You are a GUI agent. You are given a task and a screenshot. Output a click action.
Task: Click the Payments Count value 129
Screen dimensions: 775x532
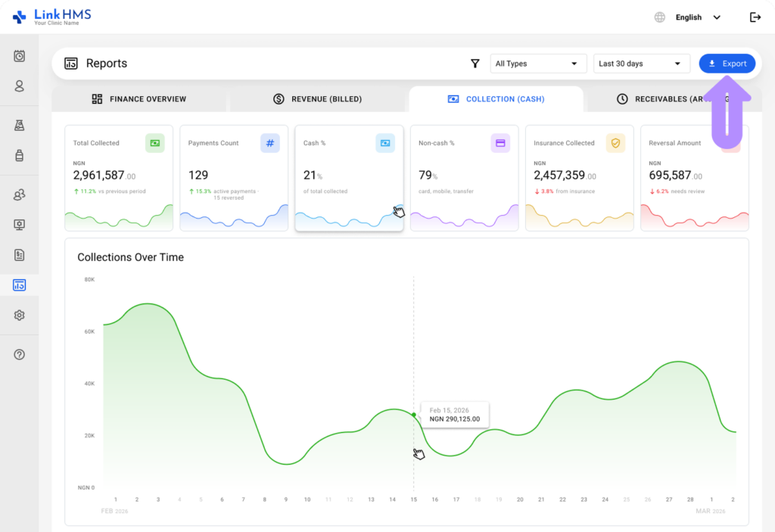[198, 175]
